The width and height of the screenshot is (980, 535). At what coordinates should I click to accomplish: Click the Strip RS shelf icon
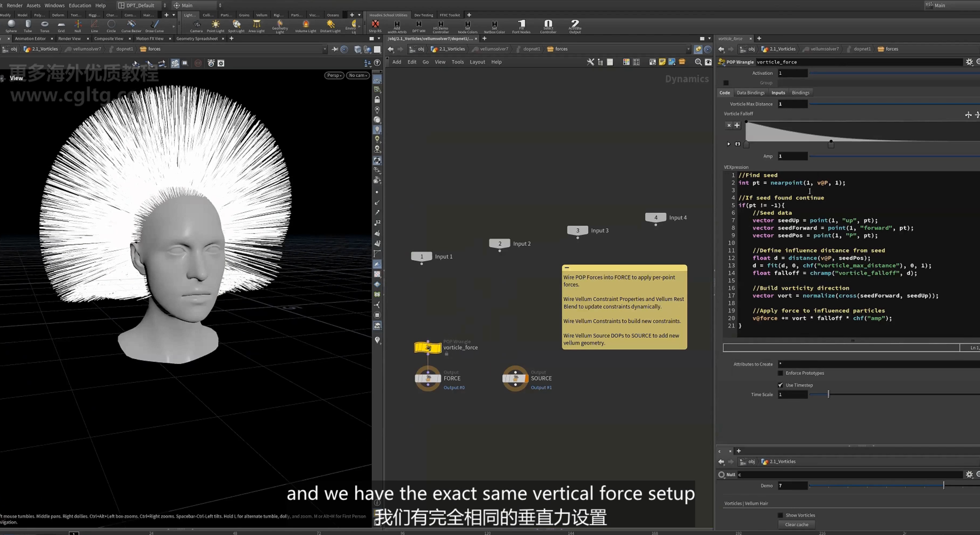click(x=375, y=26)
